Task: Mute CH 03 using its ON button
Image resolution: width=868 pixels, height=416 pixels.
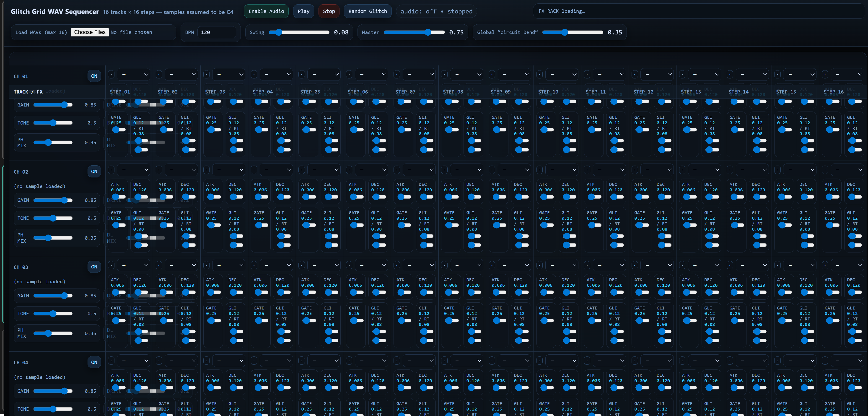Action: coord(94,267)
